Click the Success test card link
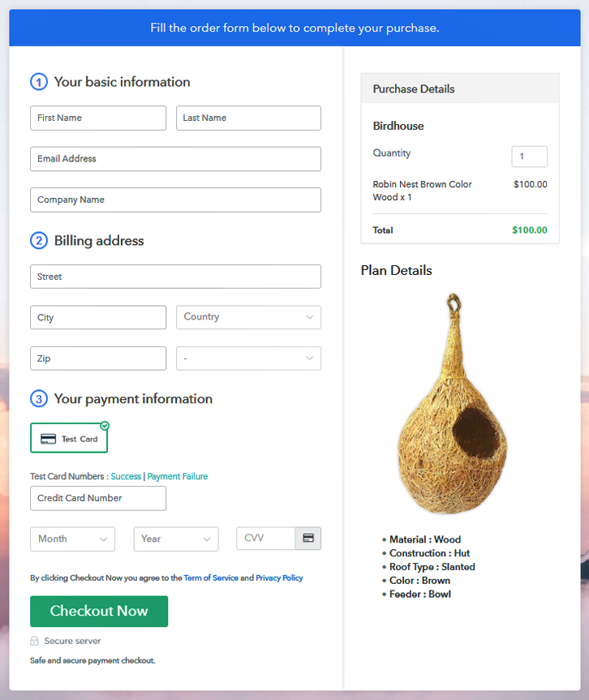589x700 pixels. point(126,477)
